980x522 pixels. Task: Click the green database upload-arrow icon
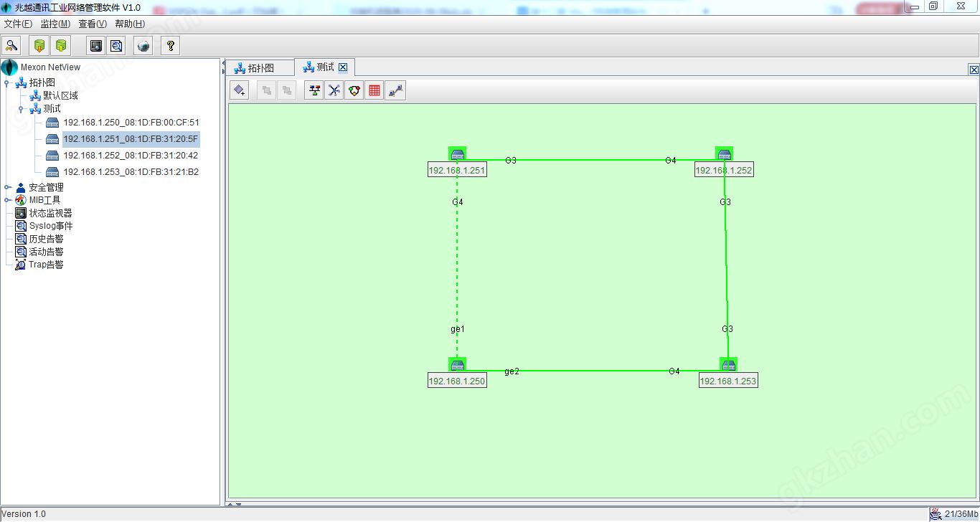click(x=61, y=46)
